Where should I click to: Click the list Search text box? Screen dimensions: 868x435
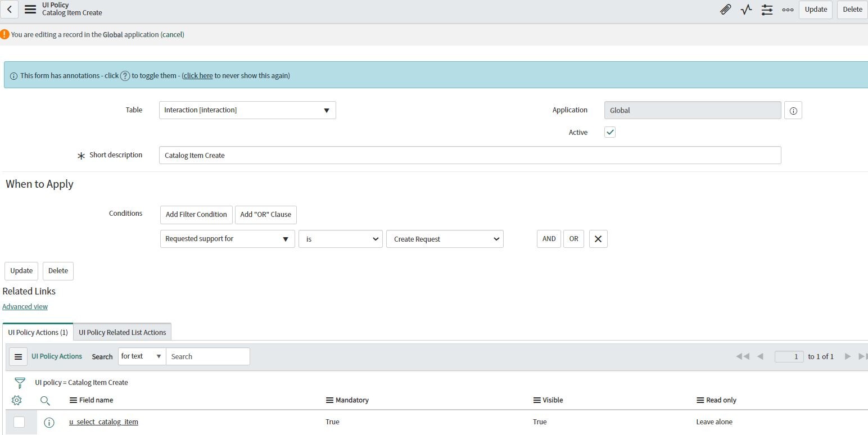click(208, 356)
